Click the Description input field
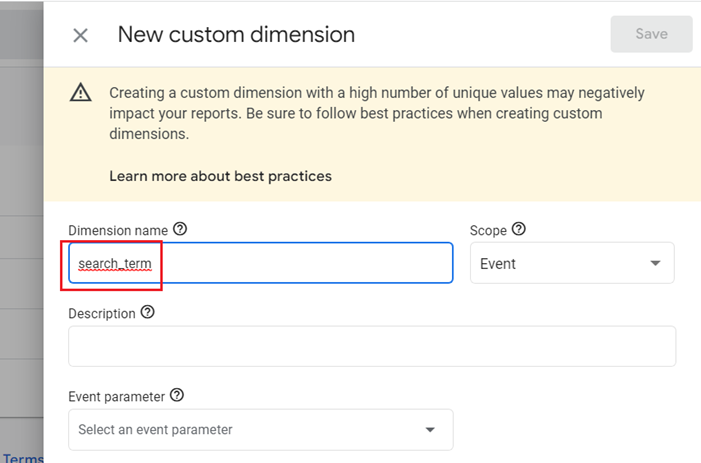Image resolution: width=701 pixels, height=463 pixels. pyautogui.click(x=372, y=346)
